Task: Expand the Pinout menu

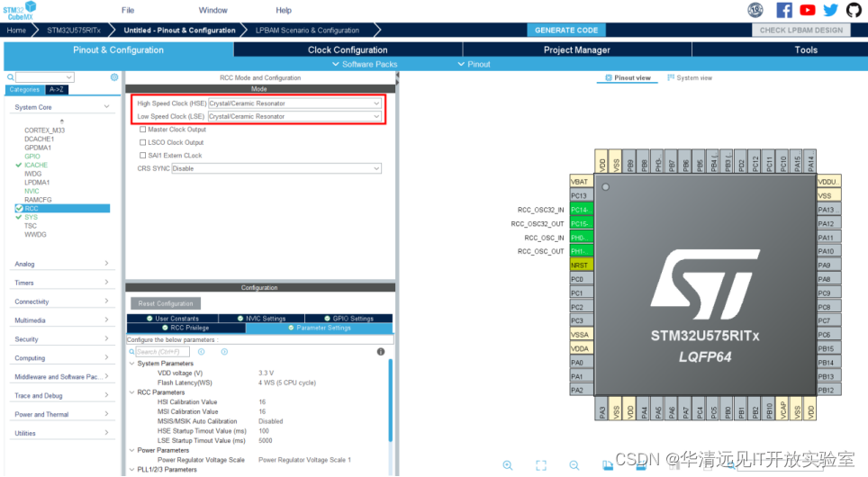Action: [474, 64]
